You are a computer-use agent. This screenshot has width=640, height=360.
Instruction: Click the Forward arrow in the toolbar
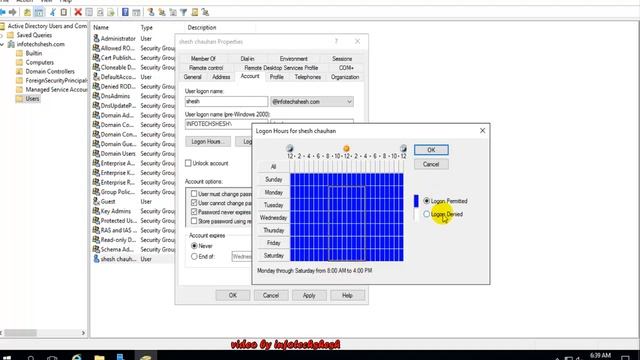(x=13, y=12)
